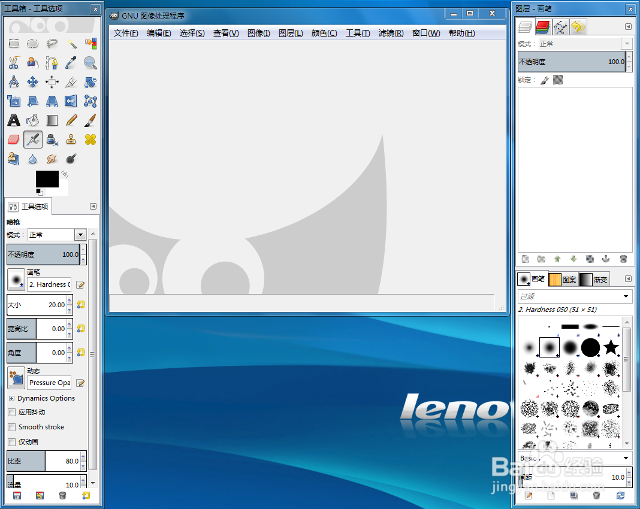
Task: Toggle the 仅动画 checkbox
Action: (12, 442)
